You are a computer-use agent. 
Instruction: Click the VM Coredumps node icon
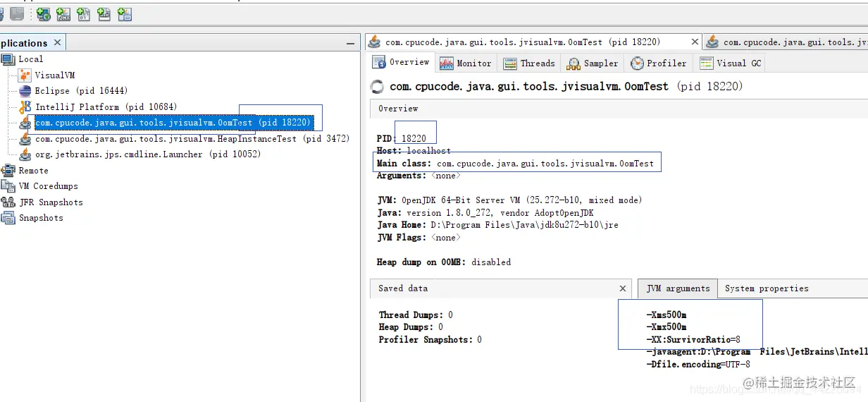click(x=8, y=186)
